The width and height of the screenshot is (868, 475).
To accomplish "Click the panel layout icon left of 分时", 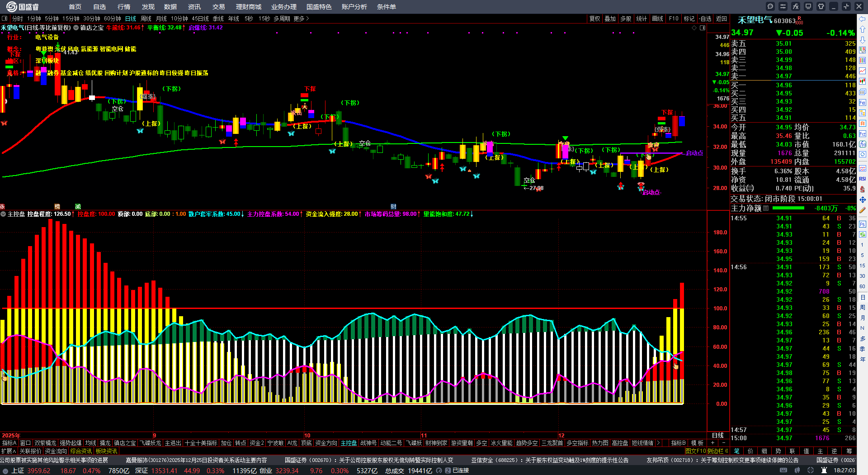I will coord(5,19).
